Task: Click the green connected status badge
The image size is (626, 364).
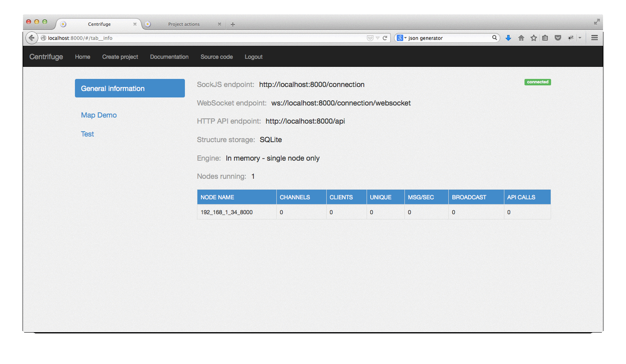Action: pyautogui.click(x=538, y=82)
